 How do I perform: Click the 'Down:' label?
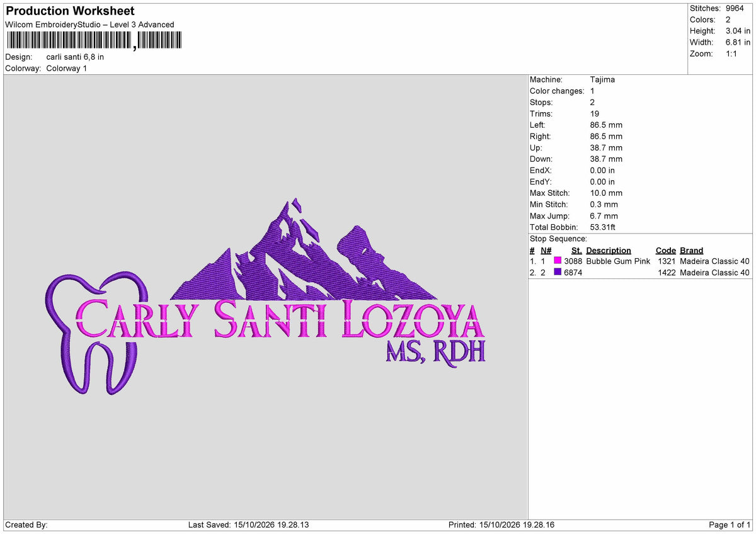click(x=541, y=159)
